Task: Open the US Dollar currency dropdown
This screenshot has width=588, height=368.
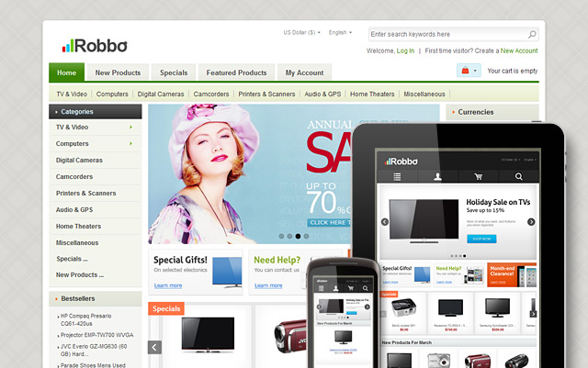Action: (302, 33)
